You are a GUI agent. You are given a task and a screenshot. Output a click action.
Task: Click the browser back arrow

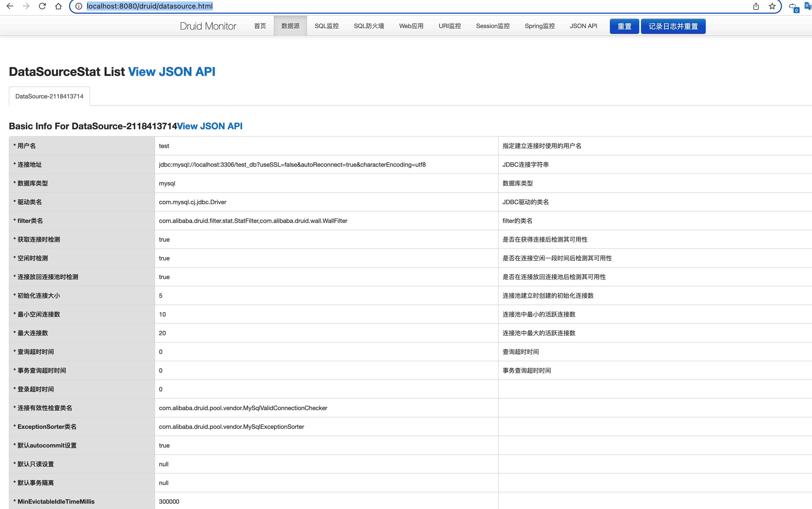click(x=10, y=6)
